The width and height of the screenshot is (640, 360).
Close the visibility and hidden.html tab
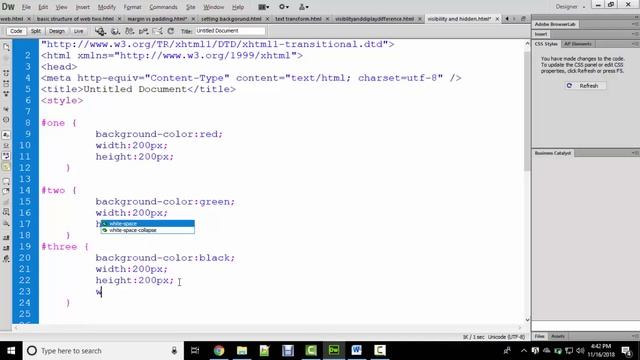497,19
